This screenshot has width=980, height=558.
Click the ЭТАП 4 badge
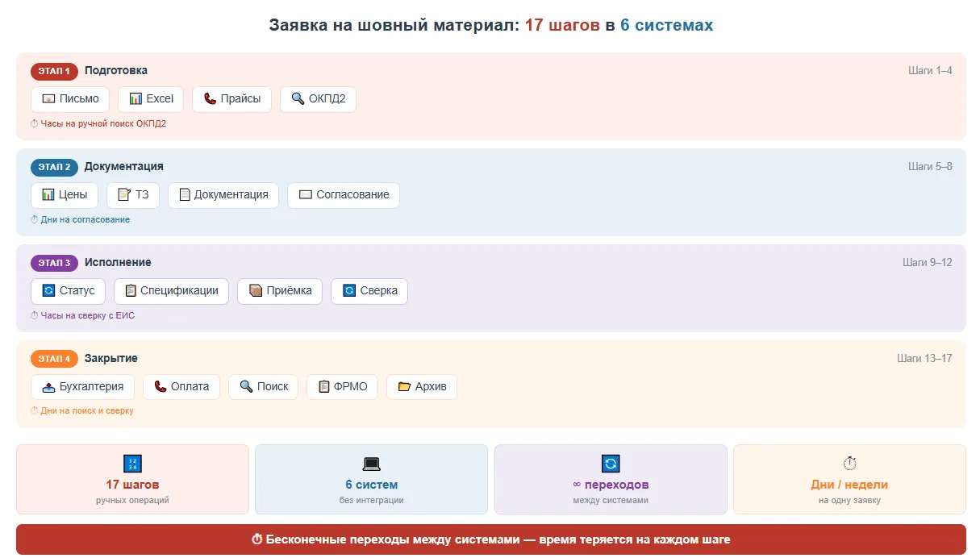pyautogui.click(x=54, y=359)
